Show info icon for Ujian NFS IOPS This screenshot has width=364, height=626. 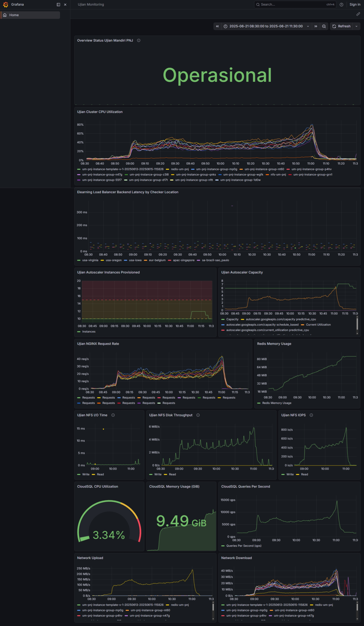(311, 415)
